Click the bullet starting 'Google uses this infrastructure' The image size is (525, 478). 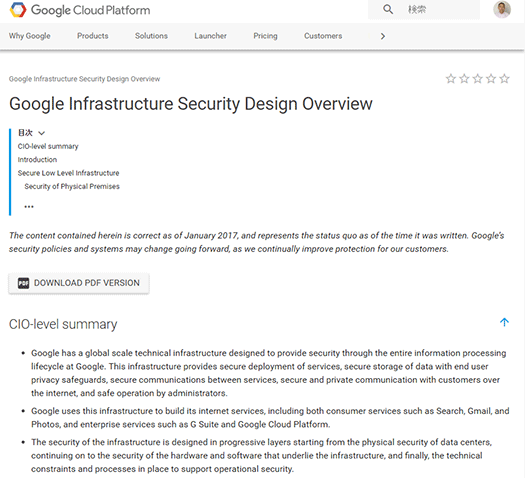click(x=270, y=418)
